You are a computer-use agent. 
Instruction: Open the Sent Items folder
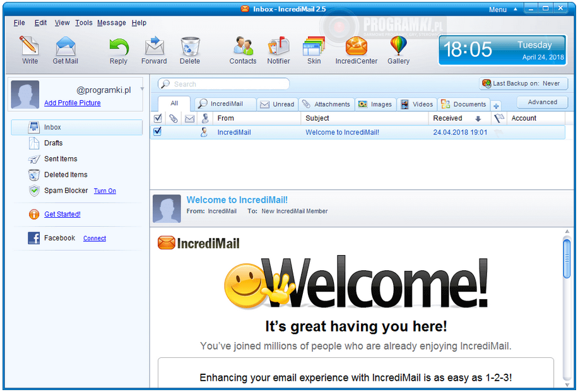[x=61, y=159]
